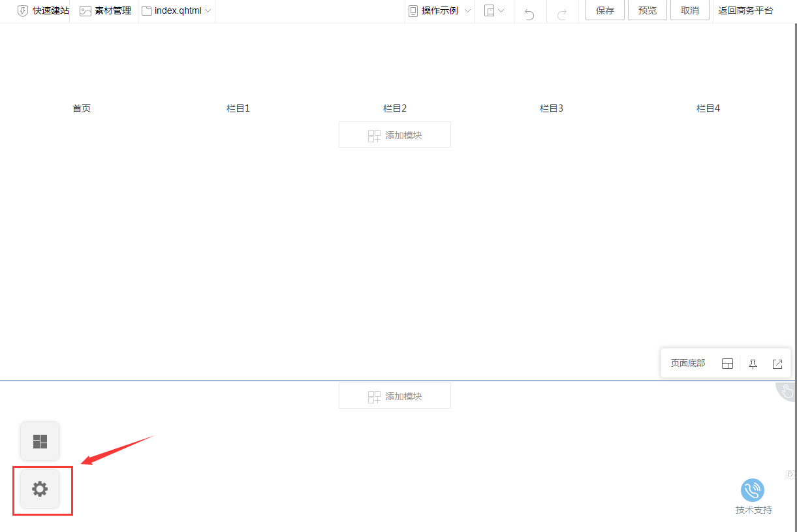Open 技术支持 phone support icon

coord(753,491)
